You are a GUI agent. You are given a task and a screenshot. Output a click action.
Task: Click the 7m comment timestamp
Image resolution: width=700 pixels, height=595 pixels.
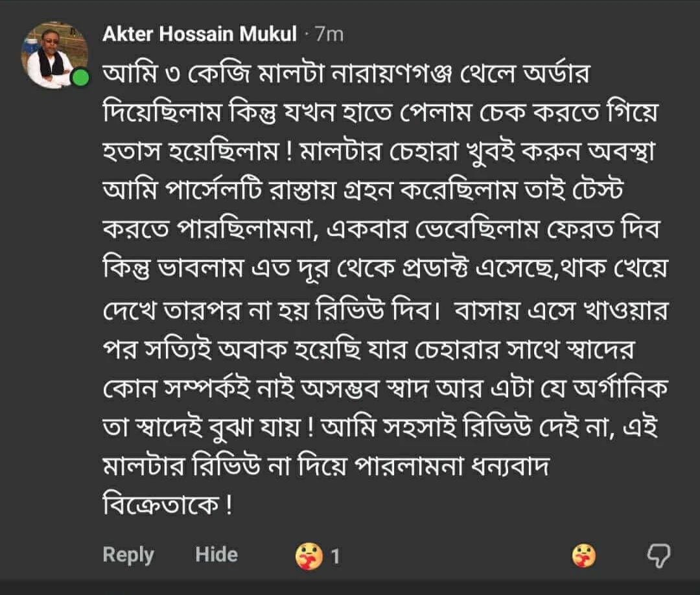(x=329, y=34)
